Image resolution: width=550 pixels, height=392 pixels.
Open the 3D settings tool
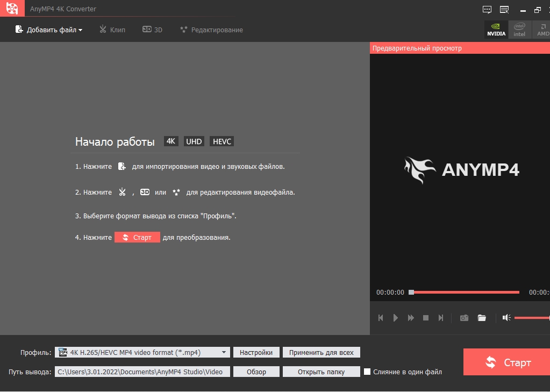(x=152, y=30)
